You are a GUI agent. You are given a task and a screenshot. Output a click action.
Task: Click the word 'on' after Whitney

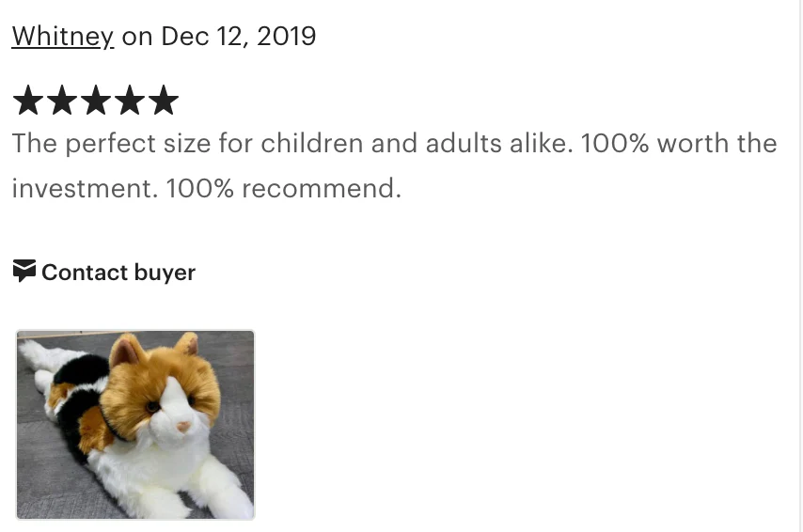click(x=136, y=36)
